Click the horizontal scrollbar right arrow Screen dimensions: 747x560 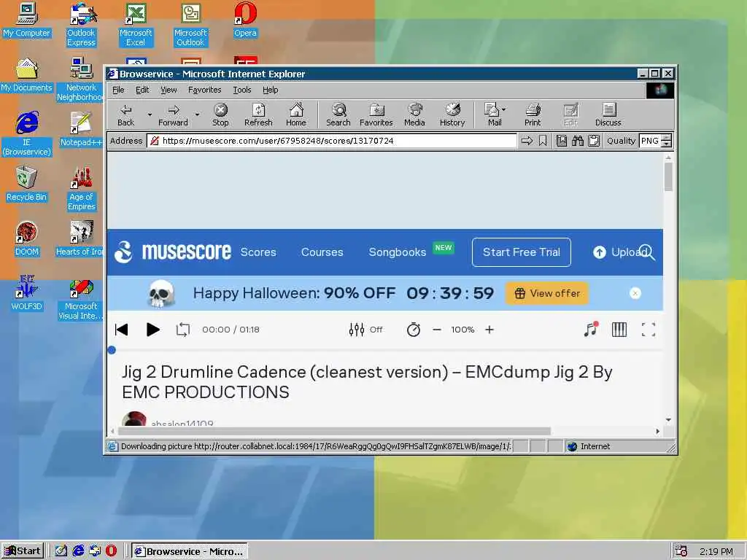click(658, 432)
